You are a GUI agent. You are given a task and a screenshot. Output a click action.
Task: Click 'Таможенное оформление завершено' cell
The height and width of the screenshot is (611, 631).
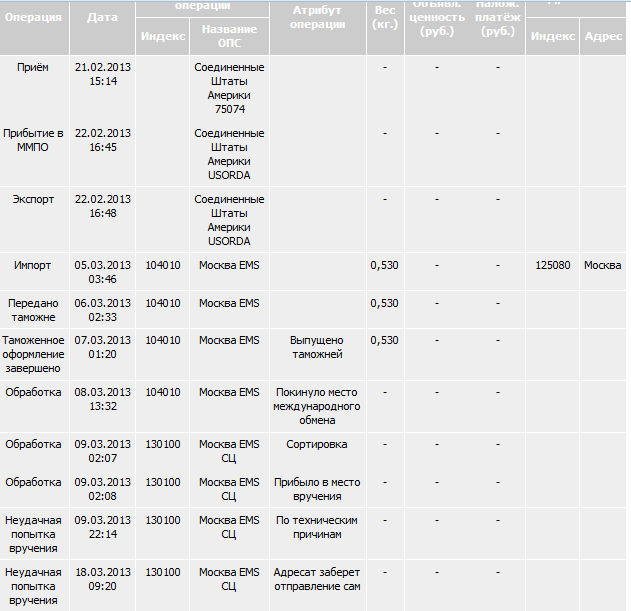point(34,354)
